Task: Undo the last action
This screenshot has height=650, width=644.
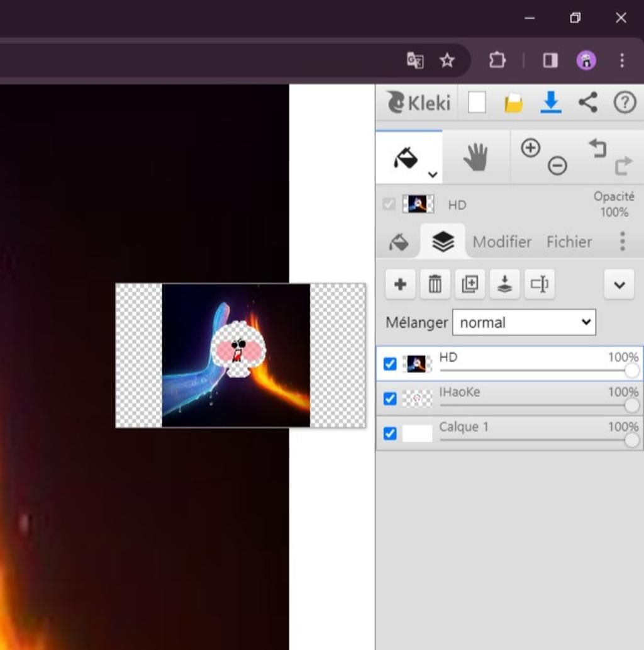Action: (597, 148)
